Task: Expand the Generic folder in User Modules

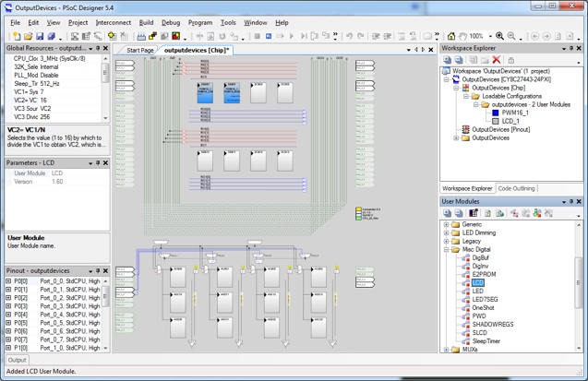Action: [x=446, y=224]
